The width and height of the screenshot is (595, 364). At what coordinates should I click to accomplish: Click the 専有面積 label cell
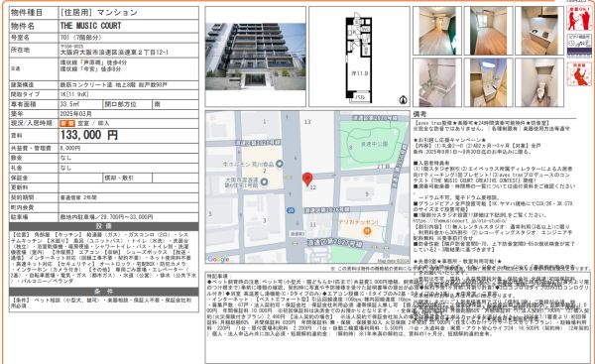click(34, 104)
